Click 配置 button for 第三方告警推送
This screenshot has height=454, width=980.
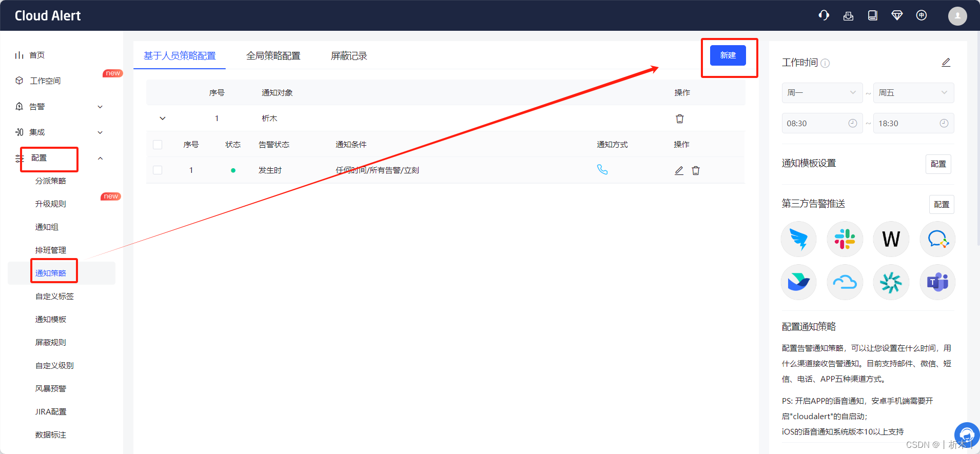pos(942,204)
